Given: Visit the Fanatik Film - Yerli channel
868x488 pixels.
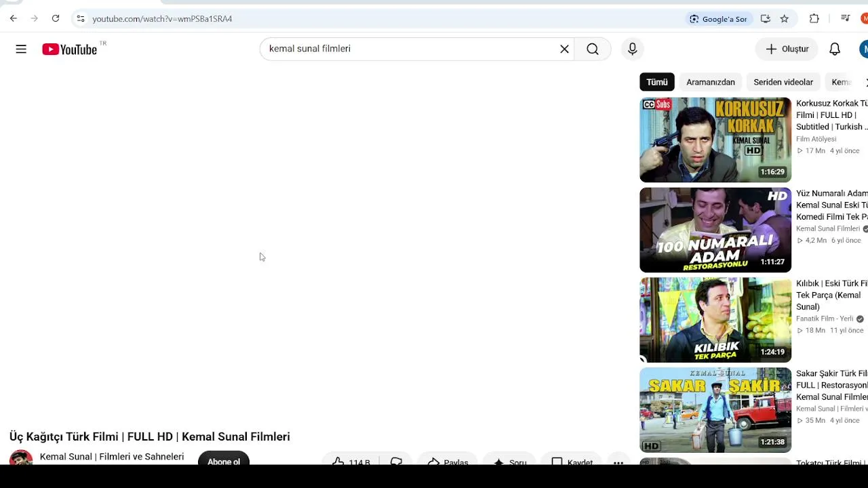Looking at the screenshot, I should [825, 319].
